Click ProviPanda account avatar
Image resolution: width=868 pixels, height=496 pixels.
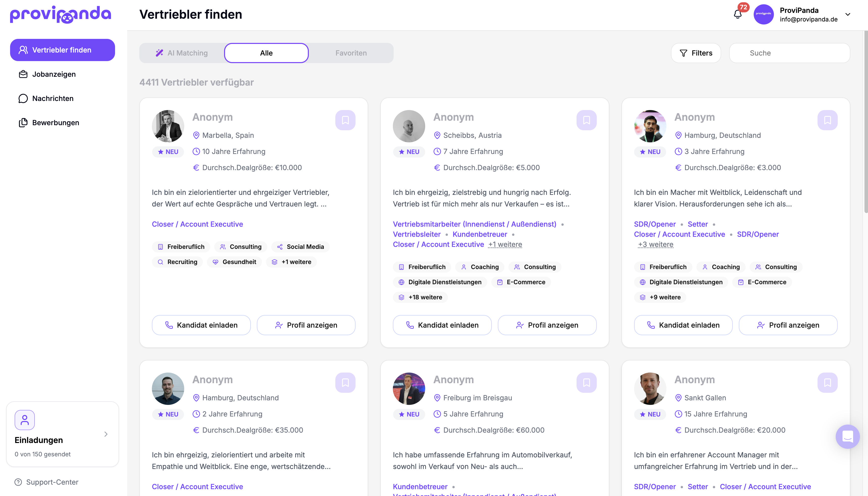(764, 14)
